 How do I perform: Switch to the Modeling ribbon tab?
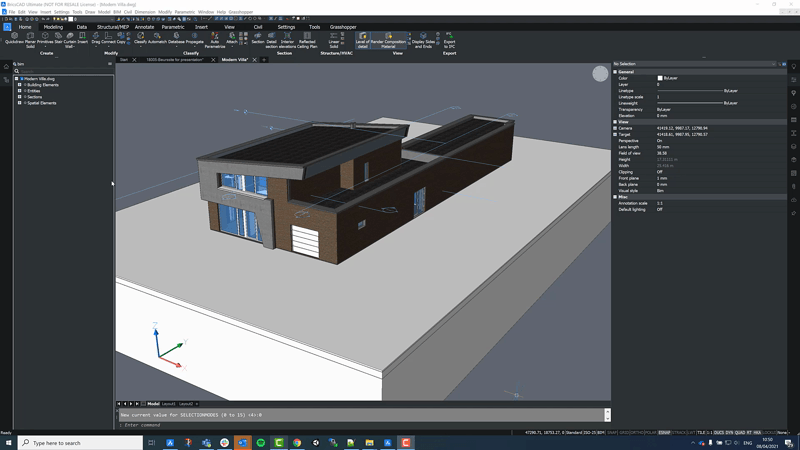coord(53,27)
